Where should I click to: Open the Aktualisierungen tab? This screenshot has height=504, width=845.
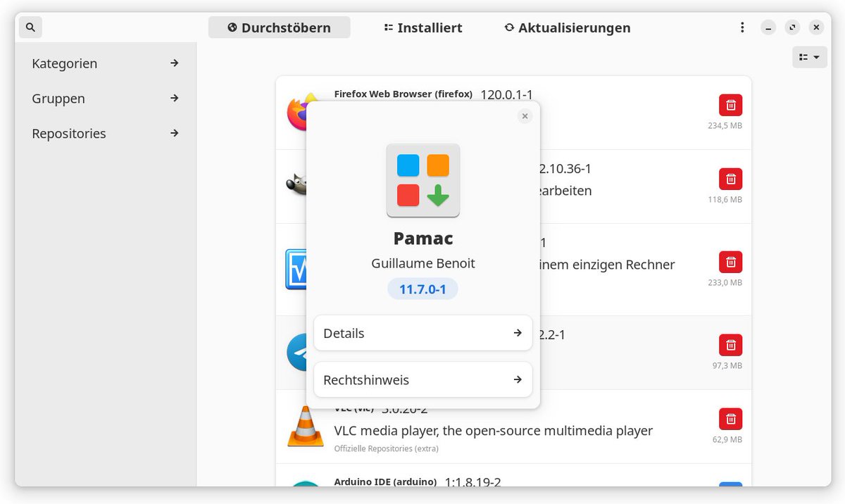(x=566, y=27)
